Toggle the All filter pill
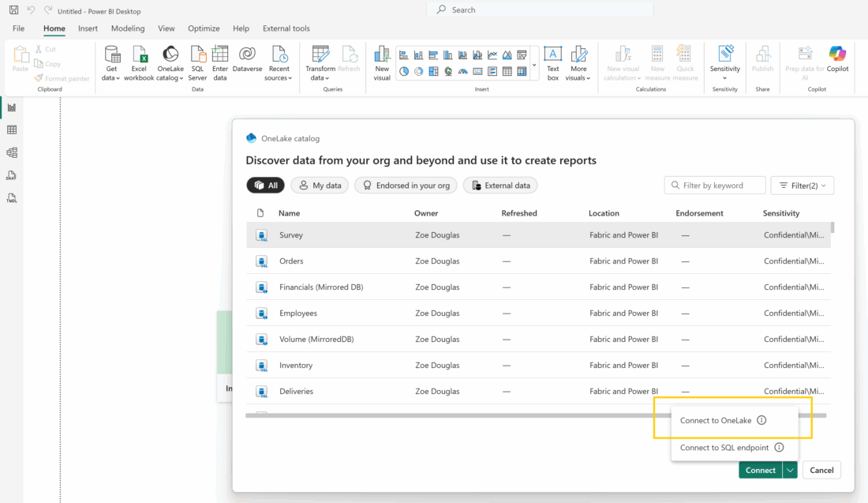 pos(266,186)
